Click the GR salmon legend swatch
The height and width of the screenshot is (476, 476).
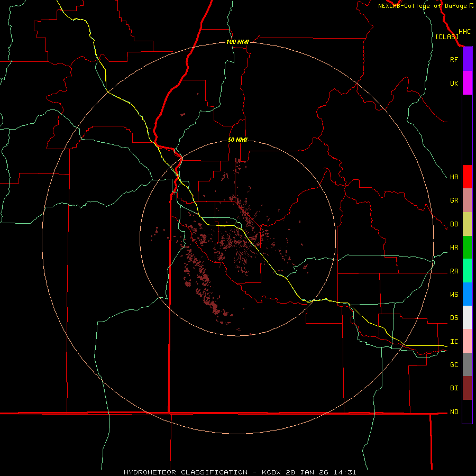[467, 200]
